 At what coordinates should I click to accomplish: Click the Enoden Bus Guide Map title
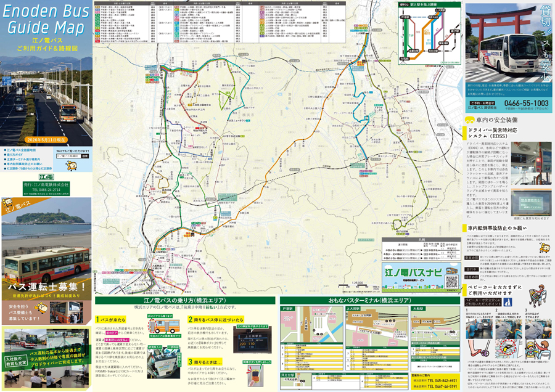point(46,20)
